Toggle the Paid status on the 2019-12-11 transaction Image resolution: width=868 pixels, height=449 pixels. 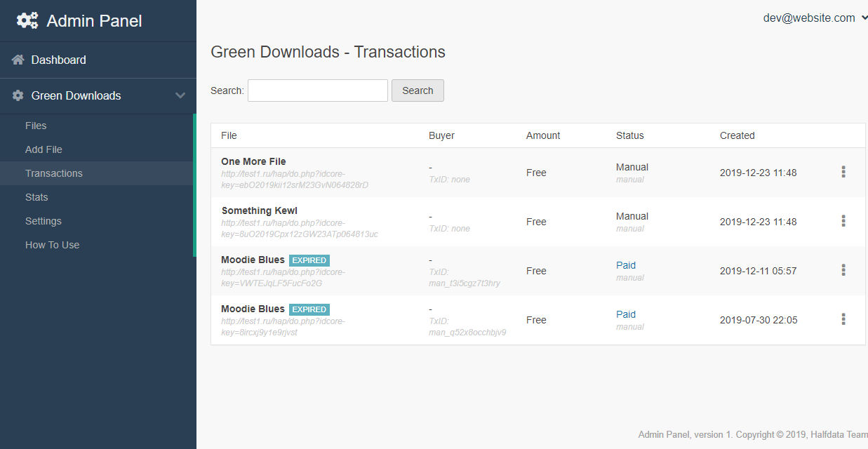coord(625,264)
